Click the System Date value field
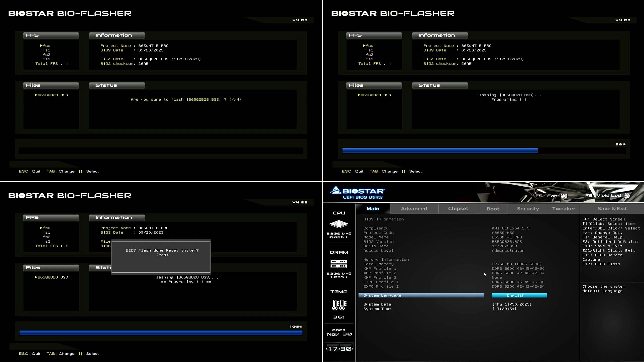 tap(512, 304)
